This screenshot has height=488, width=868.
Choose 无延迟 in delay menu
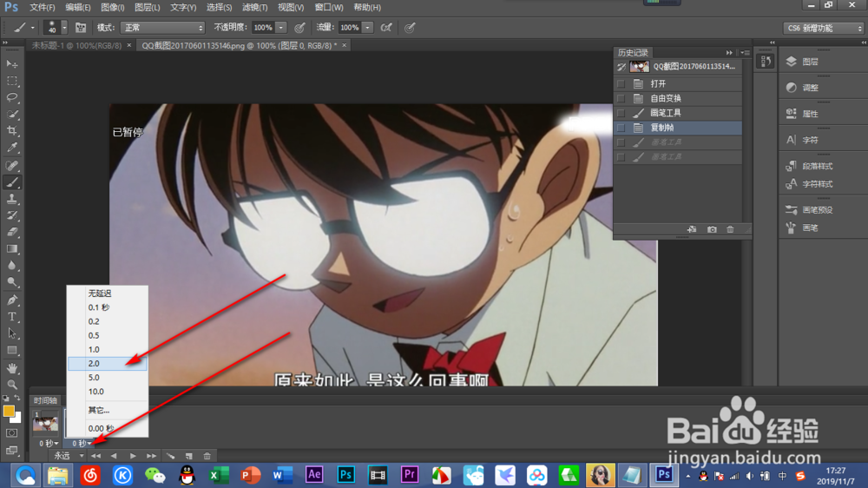108,293
